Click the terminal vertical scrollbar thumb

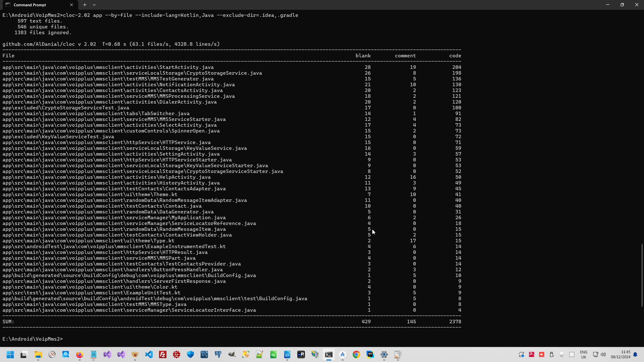[642, 275]
